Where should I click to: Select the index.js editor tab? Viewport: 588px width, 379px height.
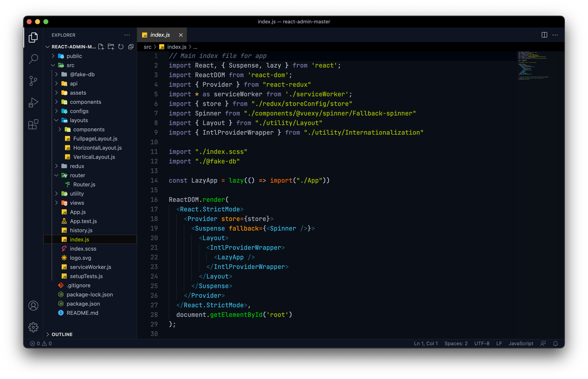[x=160, y=35]
